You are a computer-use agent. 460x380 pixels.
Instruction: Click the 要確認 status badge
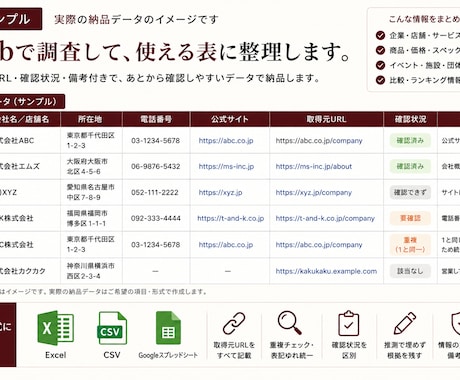(410, 218)
